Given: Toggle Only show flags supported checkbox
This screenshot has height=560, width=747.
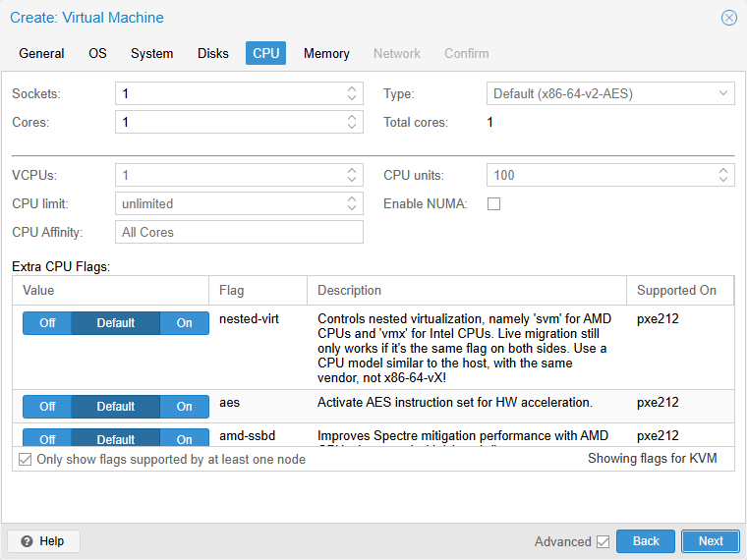Looking at the screenshot, I should [25, 460].
